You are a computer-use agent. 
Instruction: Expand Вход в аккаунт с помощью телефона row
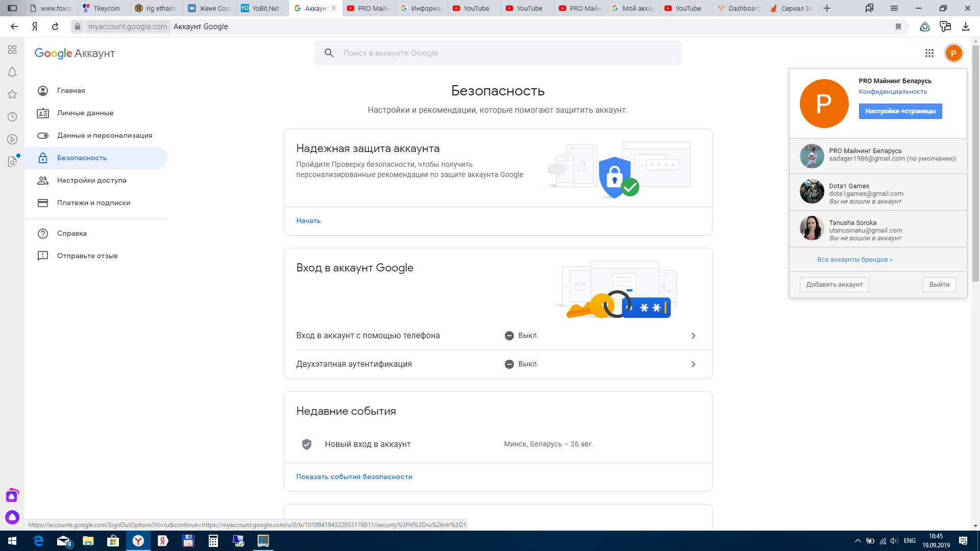click(x=498, y=336)
